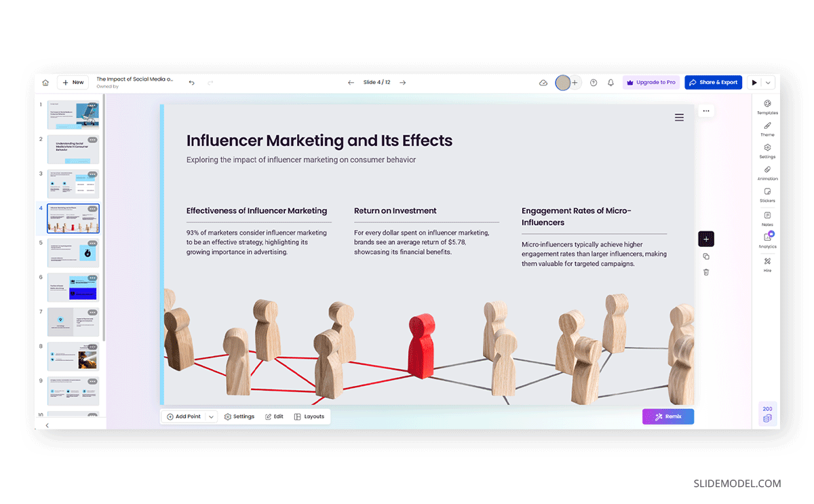
Task: Click the New presentation button
Action: point(73,83)
